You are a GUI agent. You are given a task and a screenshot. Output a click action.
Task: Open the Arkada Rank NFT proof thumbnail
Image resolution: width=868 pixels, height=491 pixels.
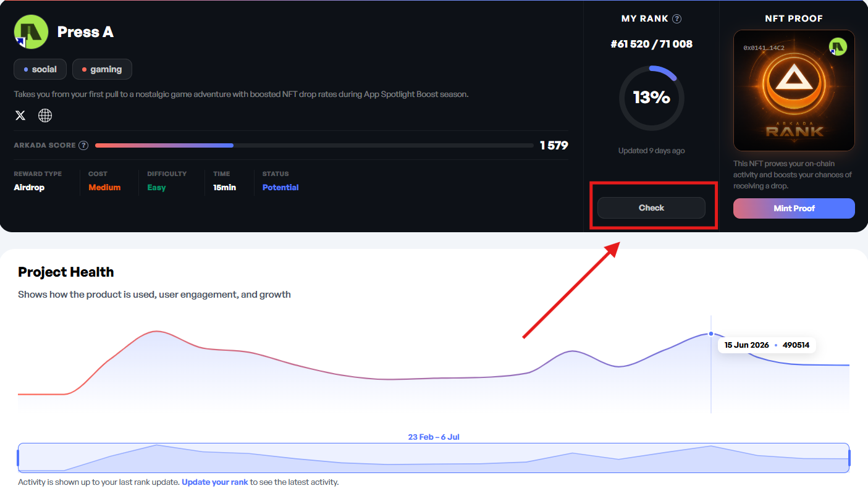pos(794,91)
